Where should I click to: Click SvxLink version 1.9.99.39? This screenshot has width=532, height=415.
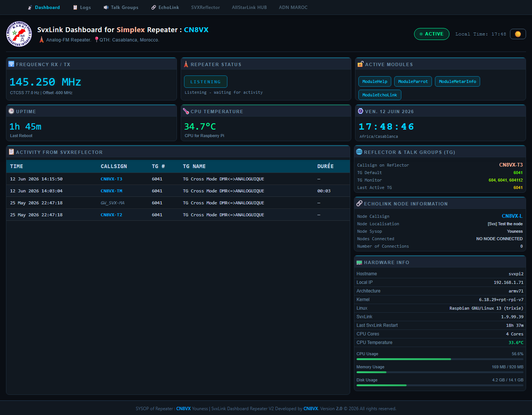pos(512,317)
